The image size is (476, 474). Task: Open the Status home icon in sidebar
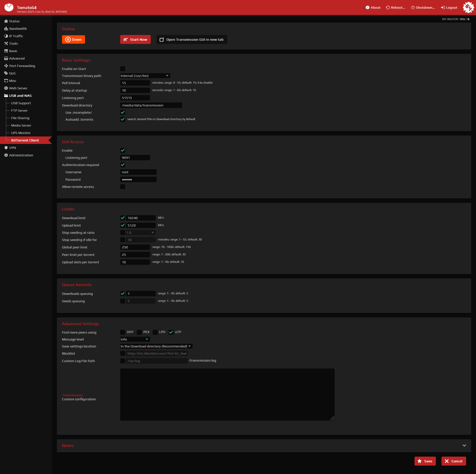(x=6, y=21)
